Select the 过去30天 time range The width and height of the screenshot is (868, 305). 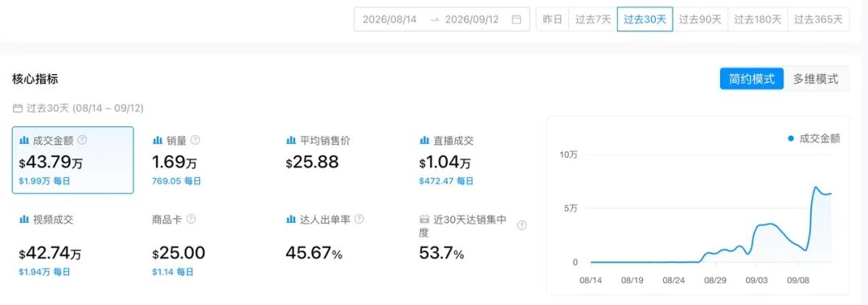[x=645, y=19]
